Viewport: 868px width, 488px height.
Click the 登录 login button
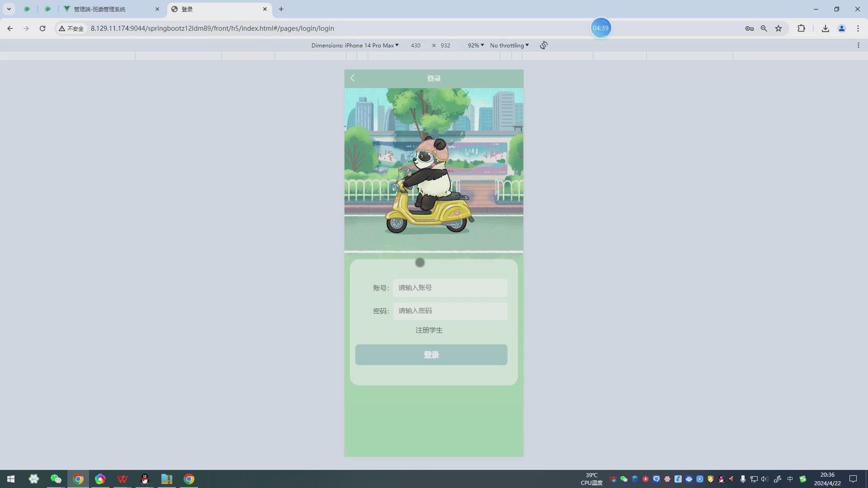point(431,355)
